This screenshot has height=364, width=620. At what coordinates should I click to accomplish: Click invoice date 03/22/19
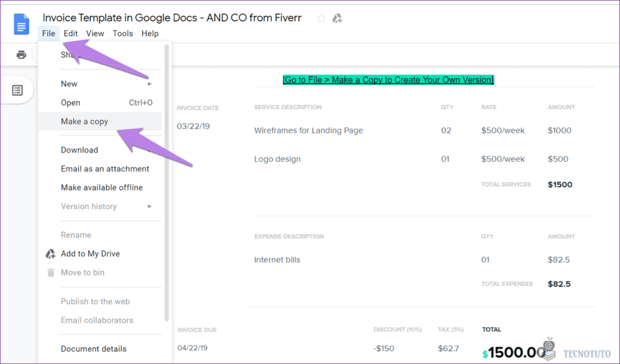point(193,127)
